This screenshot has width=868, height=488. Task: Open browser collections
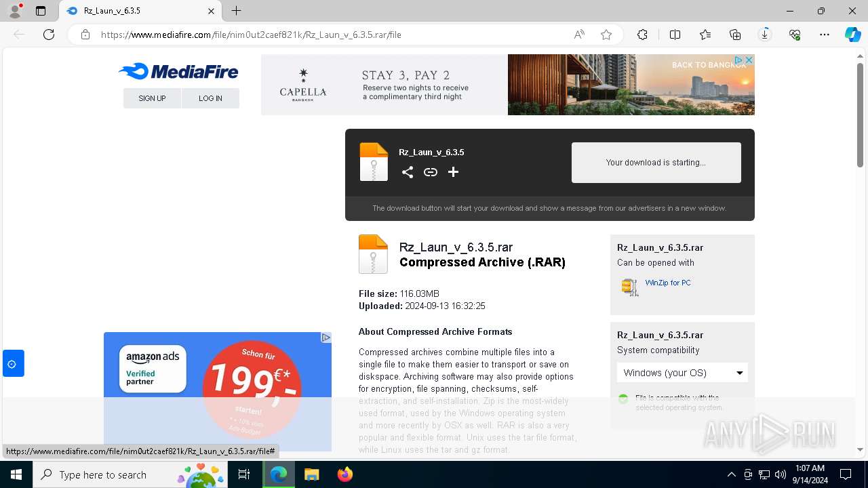click(x=735, y=35)
